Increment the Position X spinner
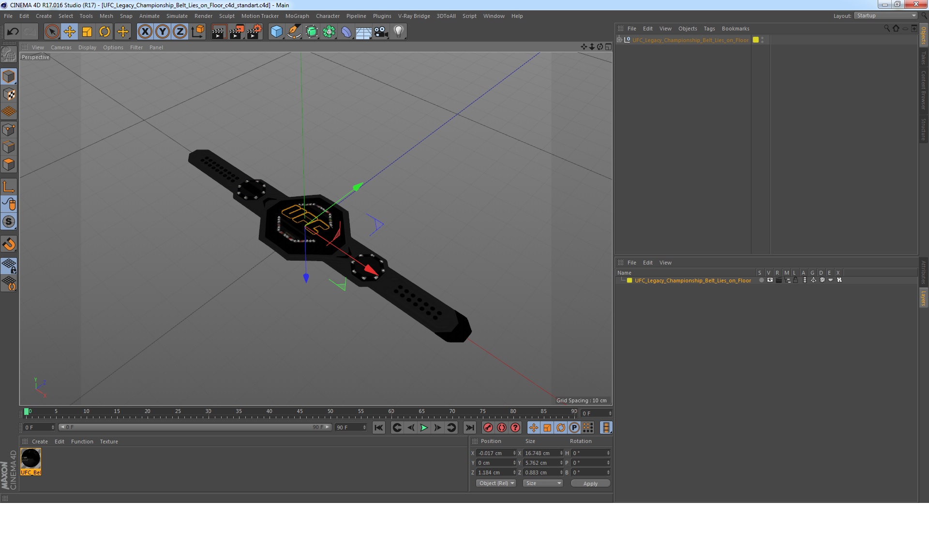Image resolution: width=929 pixels, height=560 pixels. click(x=514, y=452)
